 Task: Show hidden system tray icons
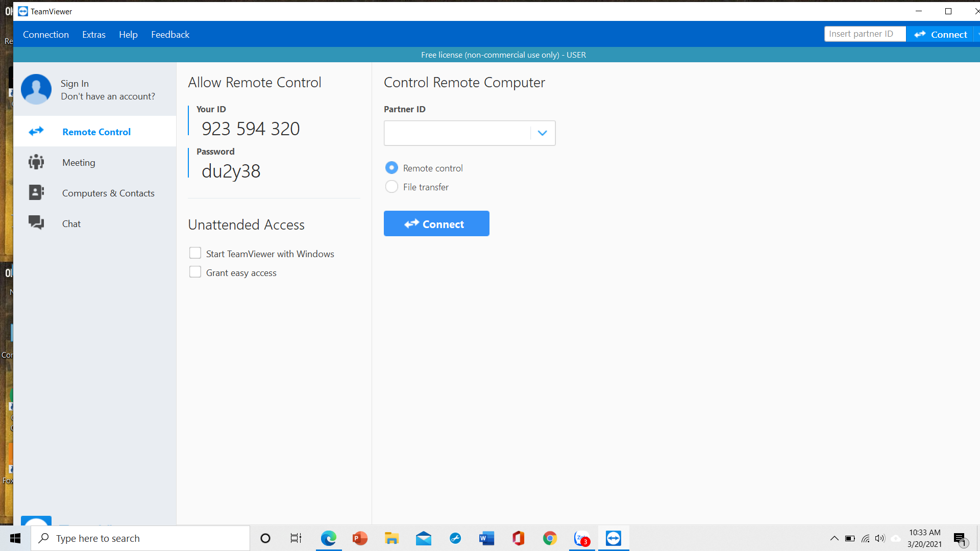(835, 538)
